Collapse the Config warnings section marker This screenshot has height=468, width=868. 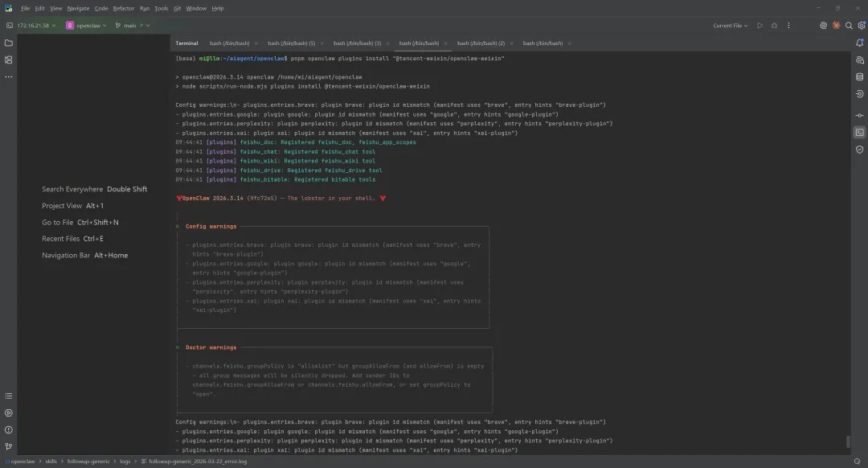click(177, 226)
